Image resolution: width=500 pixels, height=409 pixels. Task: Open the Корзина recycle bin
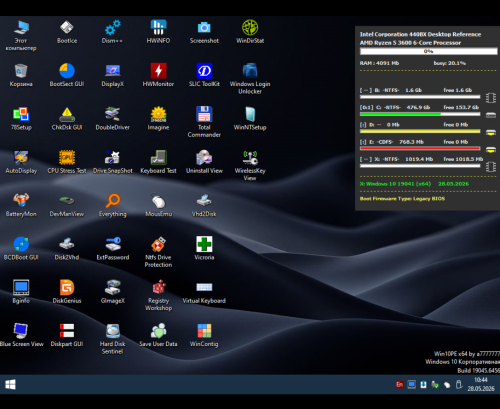[21, 75]
